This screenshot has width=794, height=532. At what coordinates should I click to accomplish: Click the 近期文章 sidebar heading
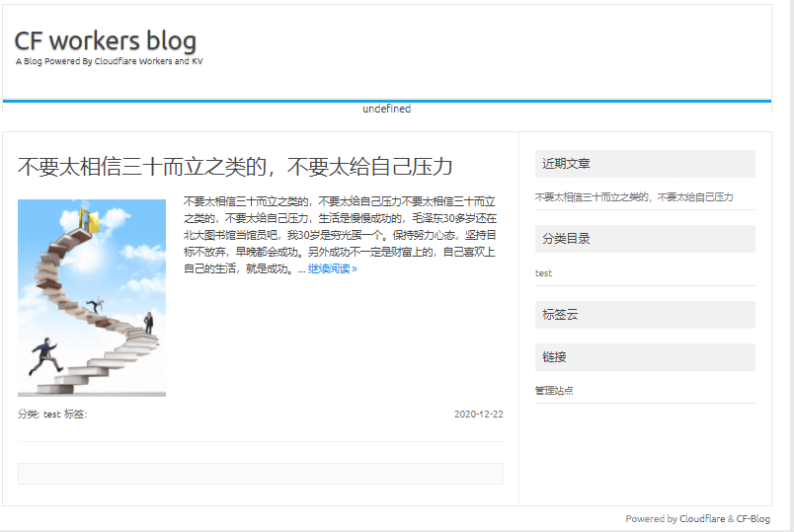coord(566,164)
